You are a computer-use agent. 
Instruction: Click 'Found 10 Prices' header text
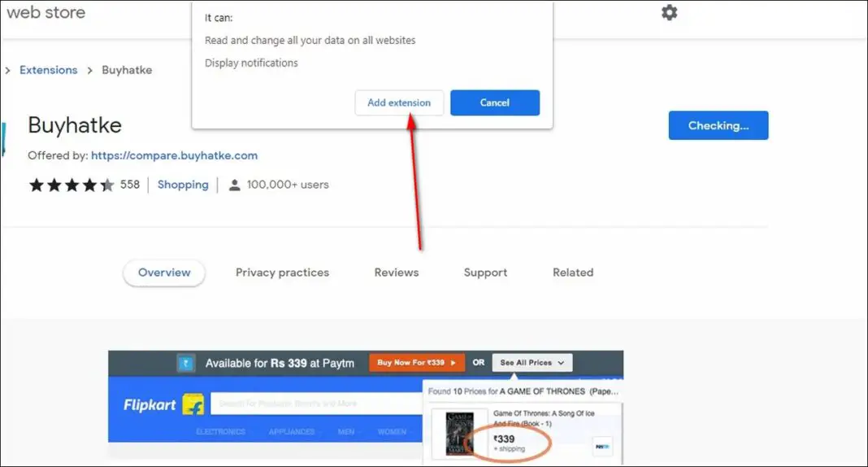(523, 391)
